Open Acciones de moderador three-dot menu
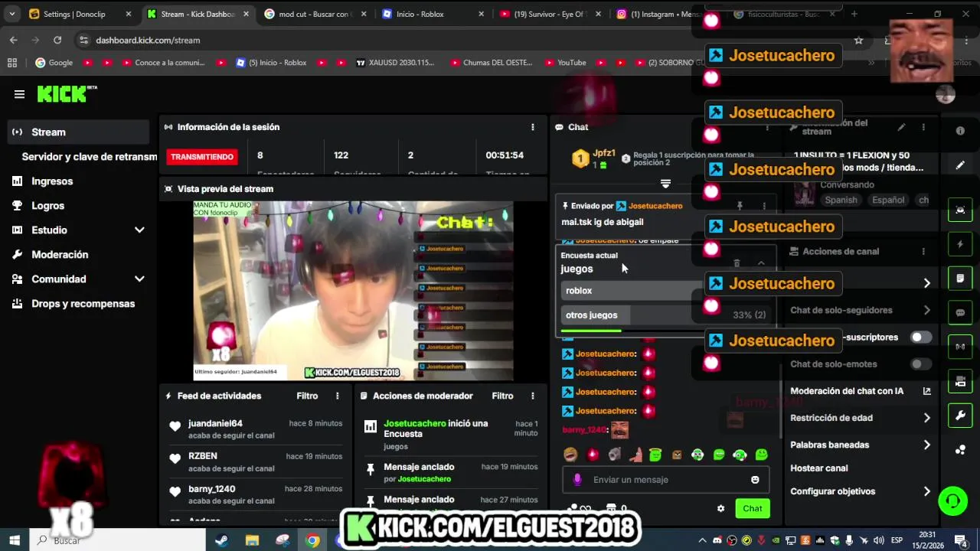Viewport: 980px width, 551px height. point(533,396)
